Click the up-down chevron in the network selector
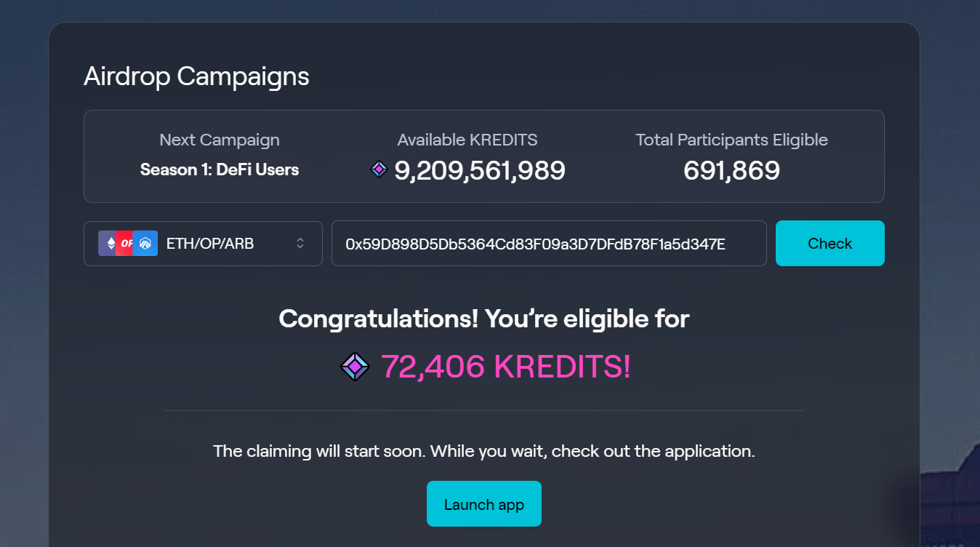 click(300, 244)
